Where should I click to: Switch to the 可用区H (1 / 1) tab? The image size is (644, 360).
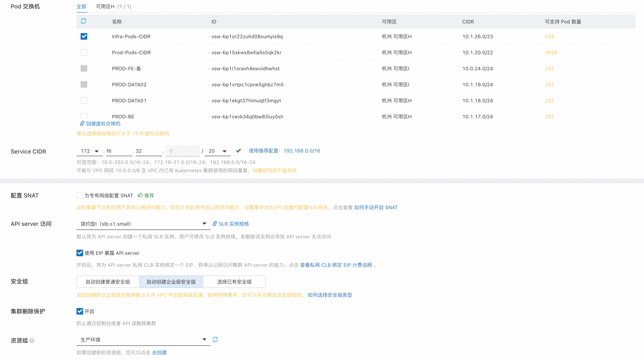(x=114, y=7)
